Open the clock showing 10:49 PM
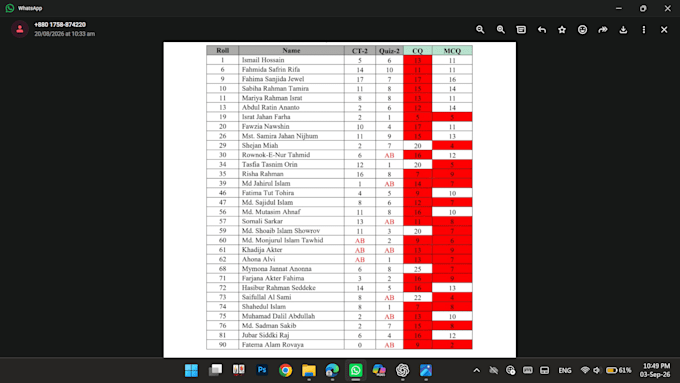The image size is (680, 383). (656, 370)
